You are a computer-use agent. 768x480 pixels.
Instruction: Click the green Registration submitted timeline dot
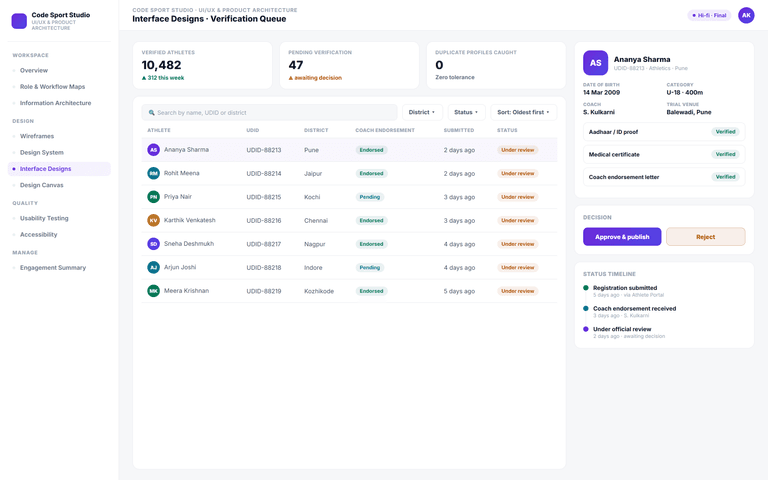coord(586,288)
